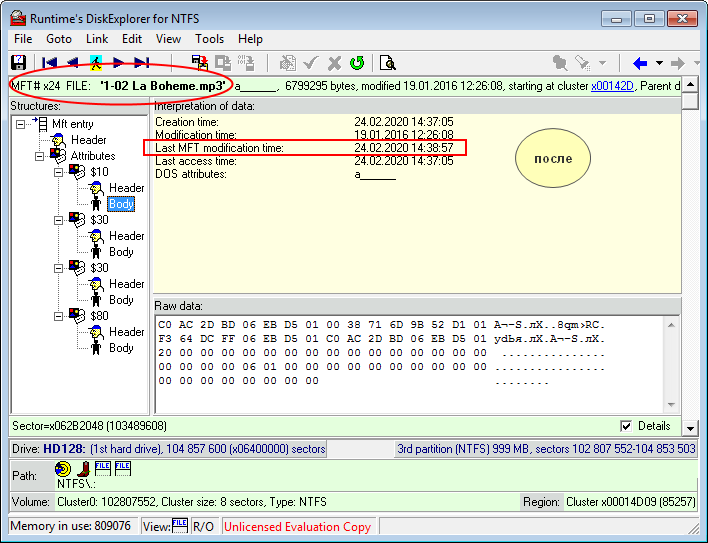
Task: Click the grayed copy windows toolbar icon
Action: pyautogui.click(x=223, y=63)
